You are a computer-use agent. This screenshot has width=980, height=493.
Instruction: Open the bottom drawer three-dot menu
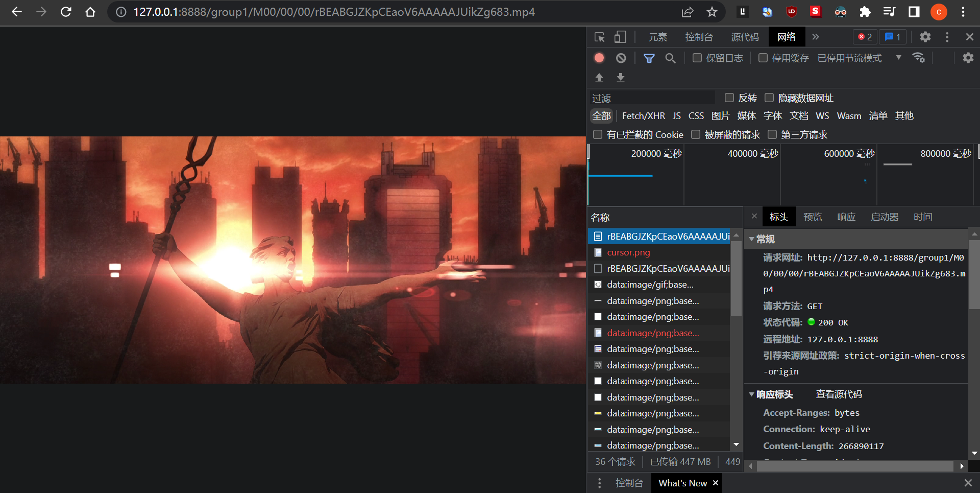click(600, 483)
